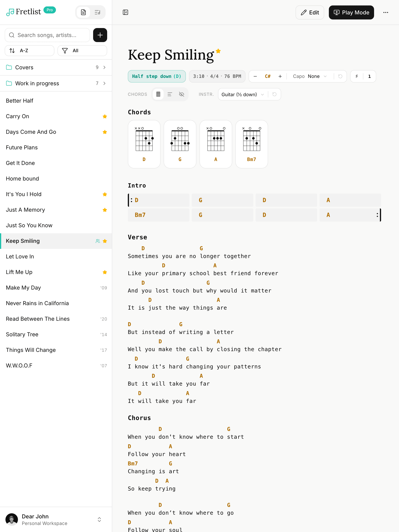
Task: Select the song Solitary Tree
Action: click(56, 335)
